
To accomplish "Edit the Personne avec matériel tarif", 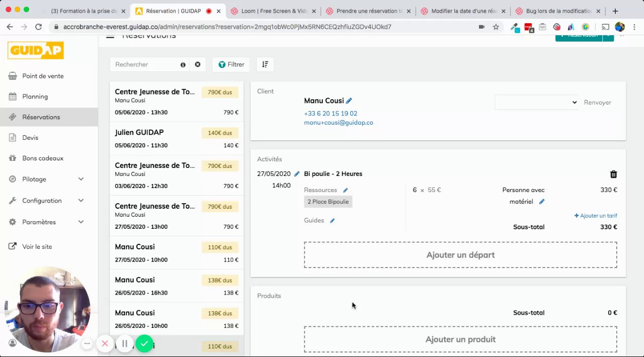I will click(542, 202).
